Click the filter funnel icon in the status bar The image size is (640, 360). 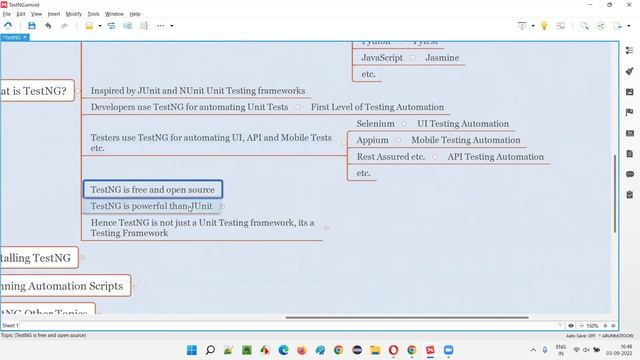pyautogui.click(x=560, y=325)
